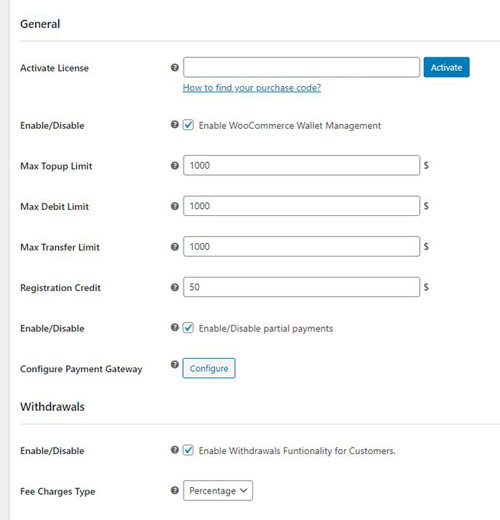The image size is (500, 520).
Task: Click help icon for Registration Credit
Action: (175, 287)
